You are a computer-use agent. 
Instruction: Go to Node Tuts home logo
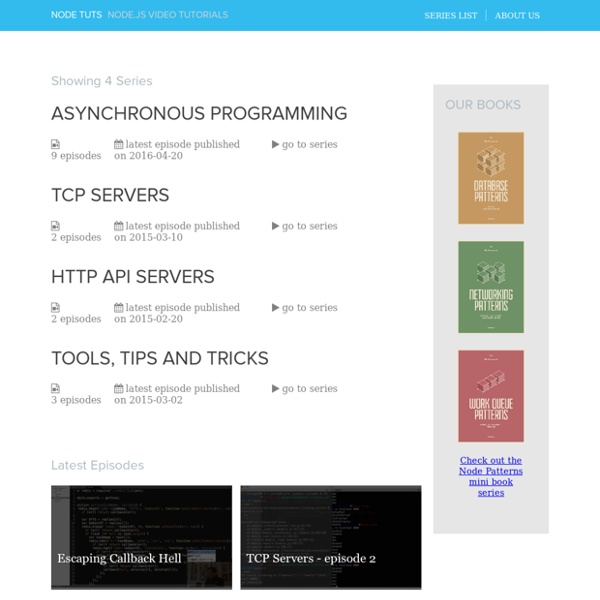coord(76,15)
